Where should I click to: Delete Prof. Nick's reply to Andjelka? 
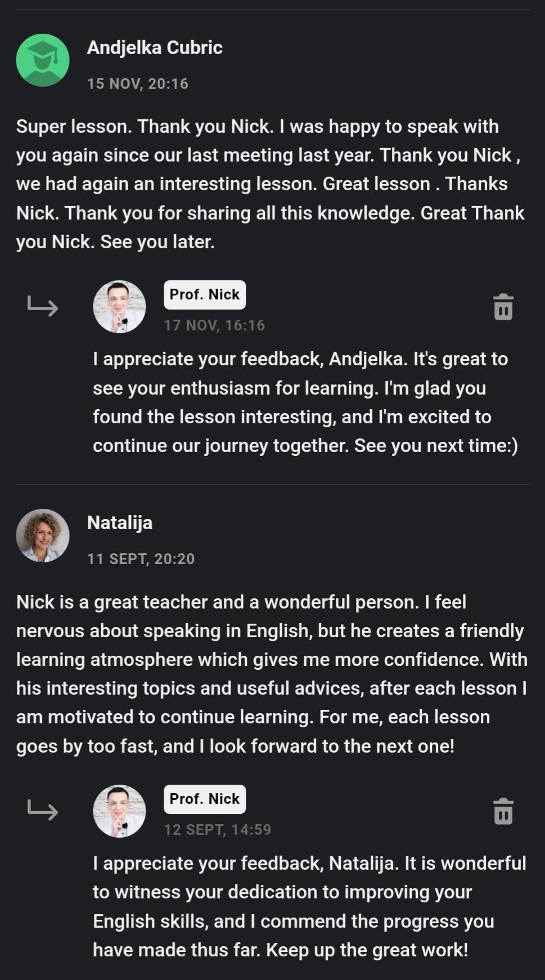pos(503,307)
